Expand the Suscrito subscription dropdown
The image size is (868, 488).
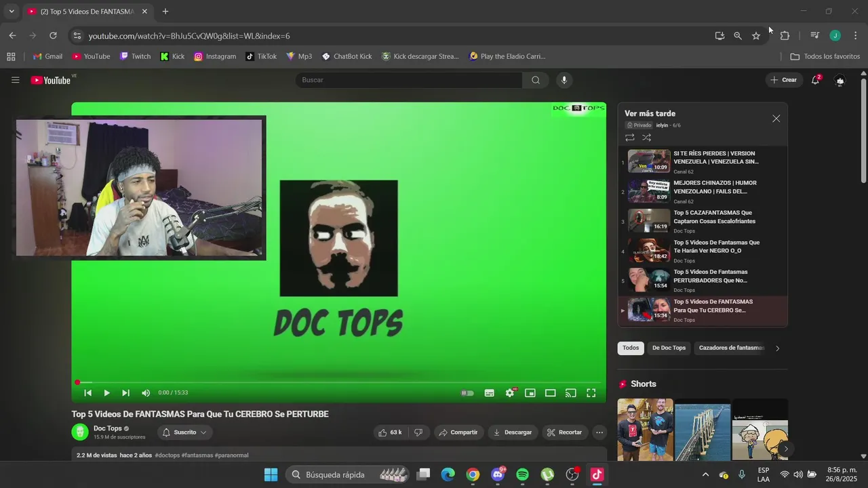(184, 432)
